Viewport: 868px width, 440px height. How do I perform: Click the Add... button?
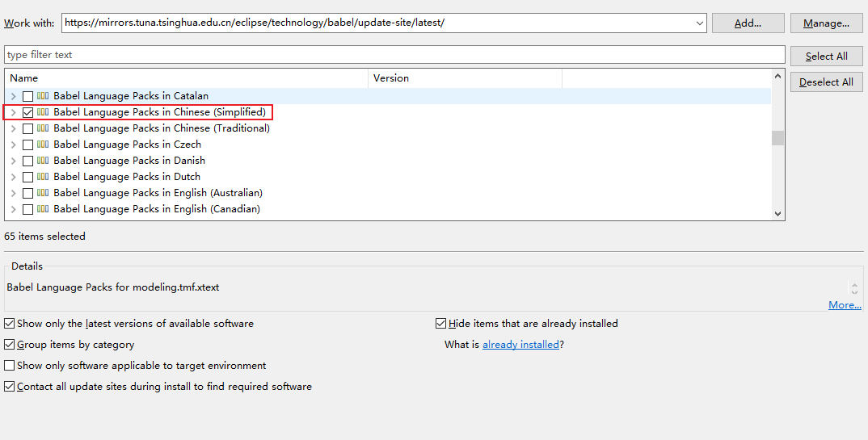pyautogui.click(x=748, y=23)
